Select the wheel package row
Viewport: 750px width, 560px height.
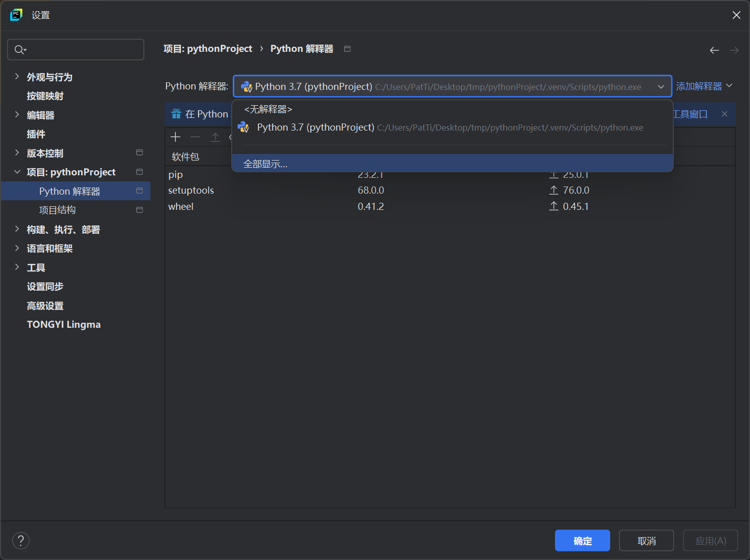coord(450,206)
